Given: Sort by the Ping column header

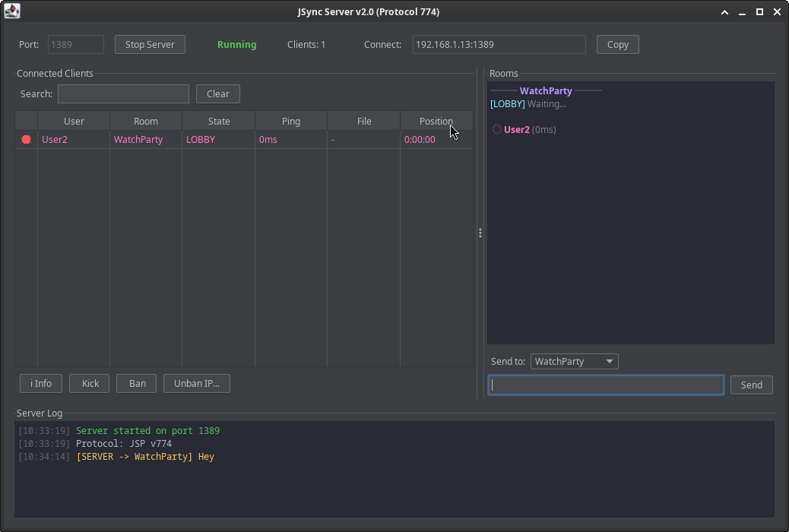Looking at the screenshot, I should pos(291,122).
